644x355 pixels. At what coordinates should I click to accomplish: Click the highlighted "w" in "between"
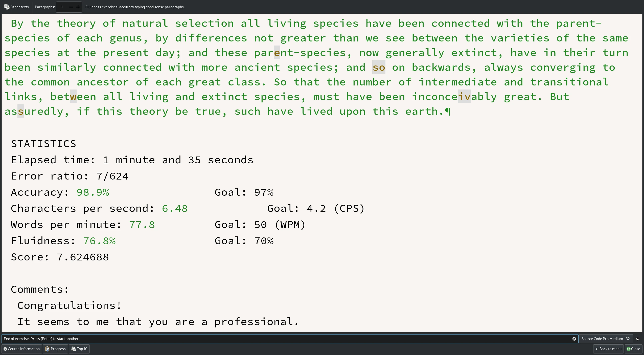[73, 97]
